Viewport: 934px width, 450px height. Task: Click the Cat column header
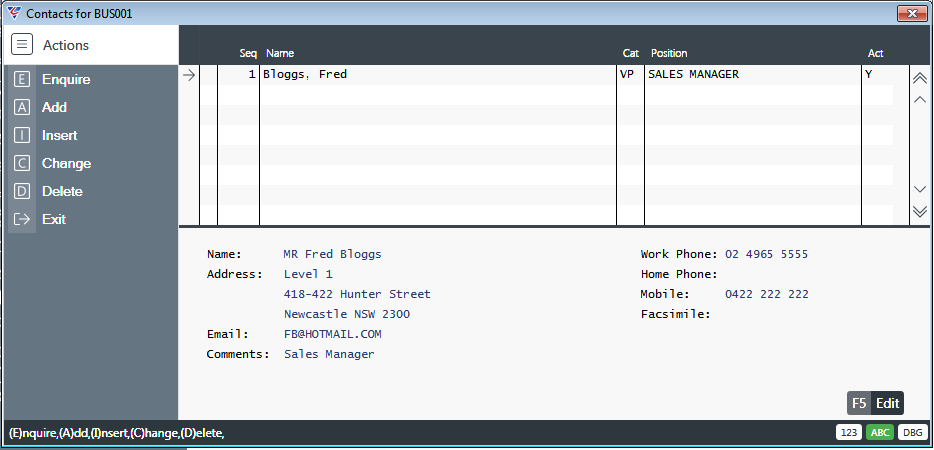631,53
